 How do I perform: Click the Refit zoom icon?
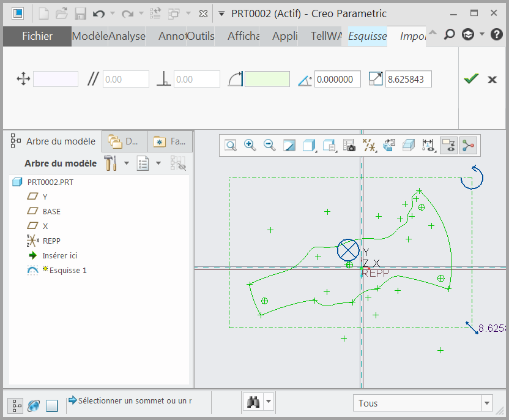(x=231, y=145)
